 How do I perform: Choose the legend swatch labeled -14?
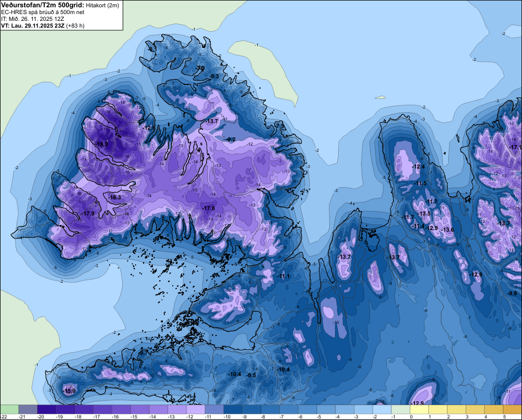(x=159, y=410)
